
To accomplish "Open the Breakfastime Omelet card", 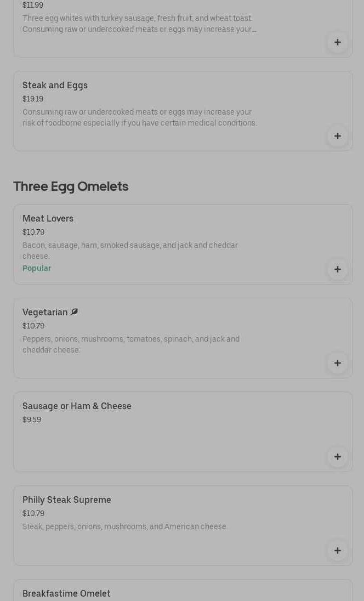I will 183,590.
